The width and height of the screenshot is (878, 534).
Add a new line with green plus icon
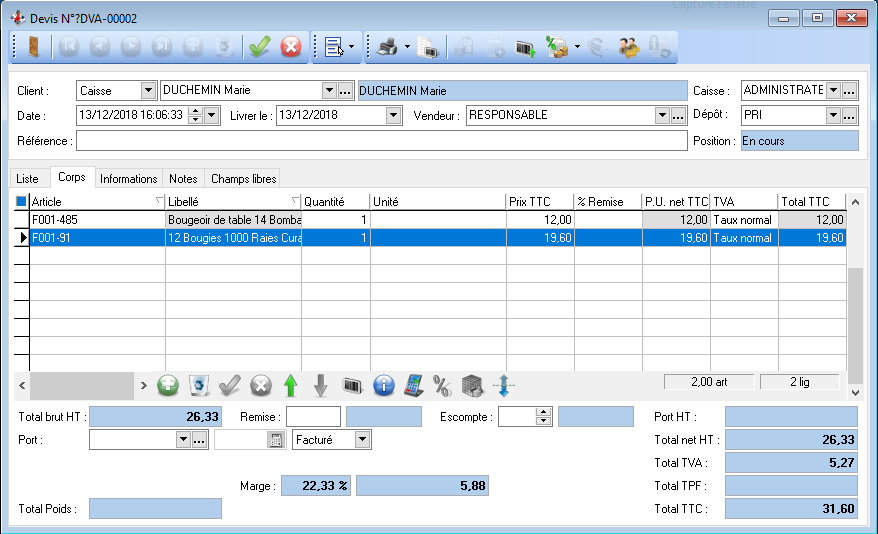pyautogui.click(x=168, y=385)
